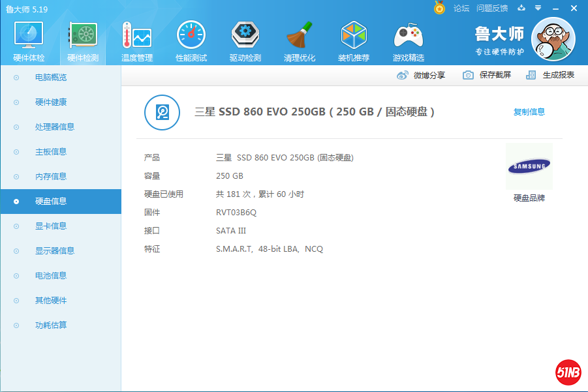The image size is (588, 392).
Task: Click the Samsung brand logo thumbnail
Action: click(x=529, y=167)
